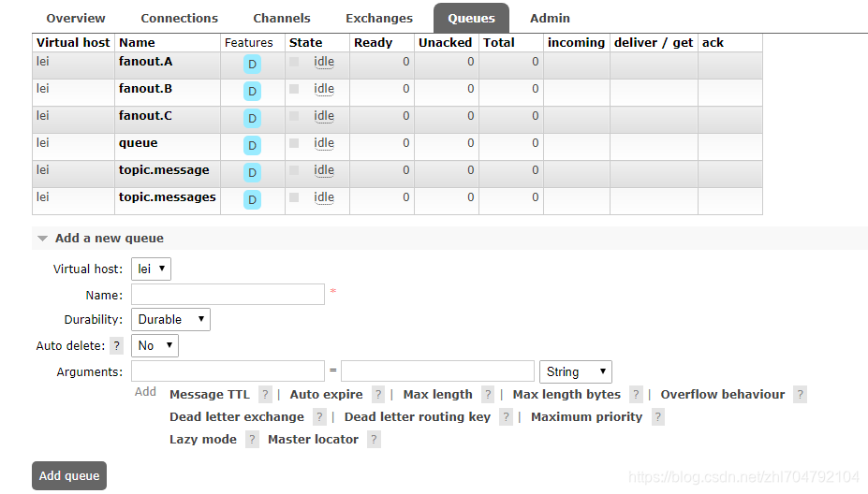The height and width of the screenshot is (494, 868).
Task: Switch to the Overview tab
Action: tap(76, 19)
